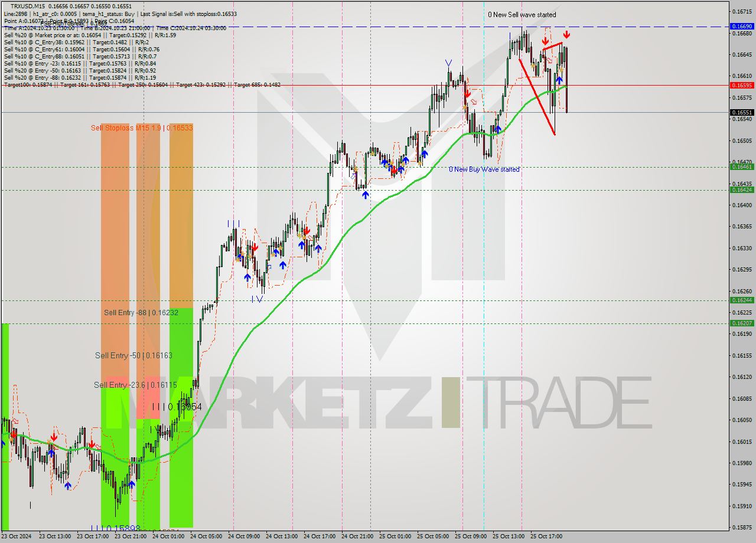Viewport: 756px width, 543px height.
Task: Click the '25 Oct 17:00' time axis label
Action: 546,537
